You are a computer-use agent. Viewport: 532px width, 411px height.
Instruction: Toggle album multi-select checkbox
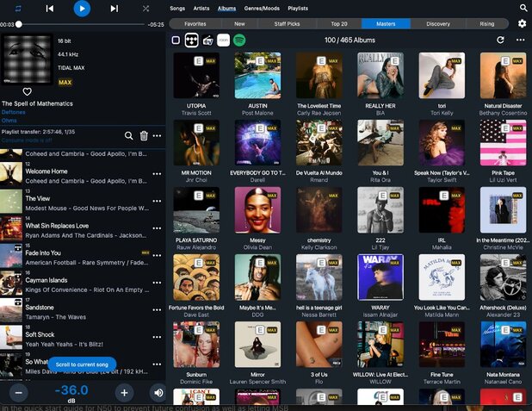click(176, 40)
